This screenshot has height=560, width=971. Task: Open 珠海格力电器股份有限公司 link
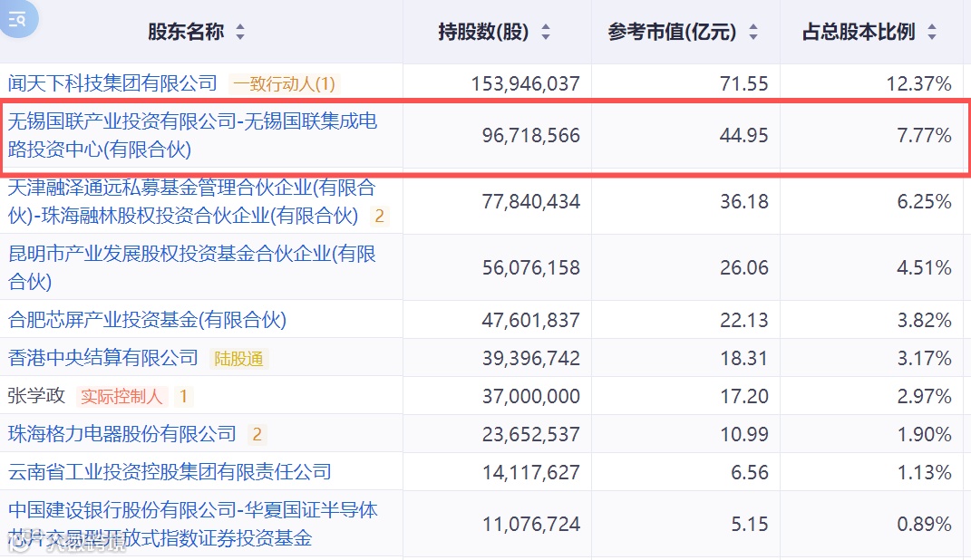click(122, 434)
